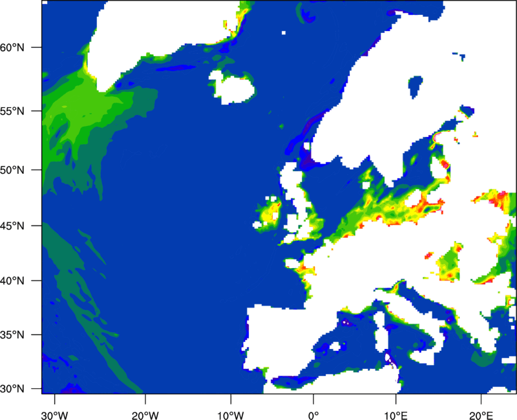The width and height of the screenshot is (517, 420).
Task: Click the 60°N latitude label
Action: (12, 47)
